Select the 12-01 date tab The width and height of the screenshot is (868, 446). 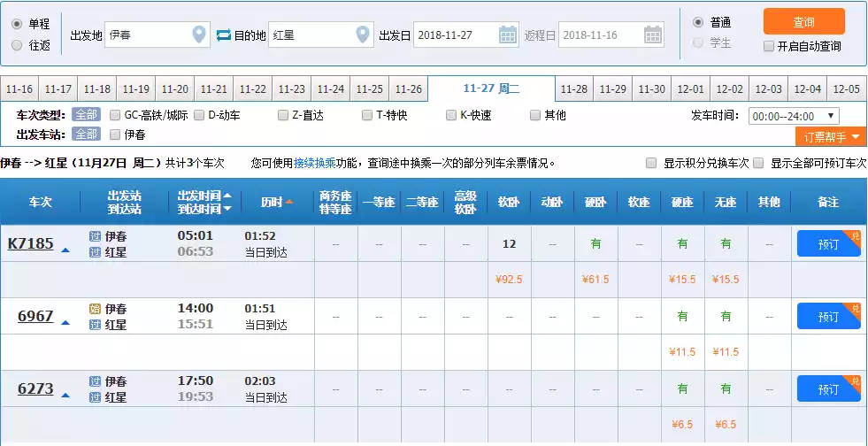(x=691, y=89)
